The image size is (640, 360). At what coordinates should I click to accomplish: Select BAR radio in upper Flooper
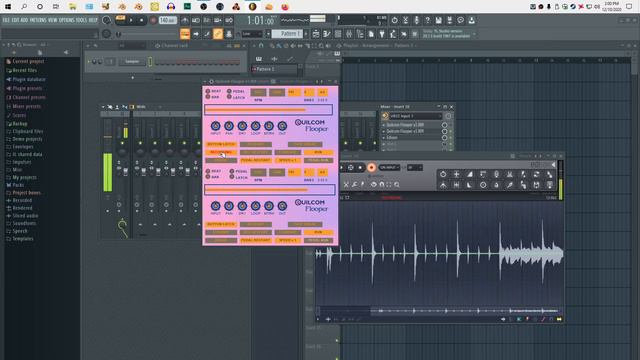[208, 97]
